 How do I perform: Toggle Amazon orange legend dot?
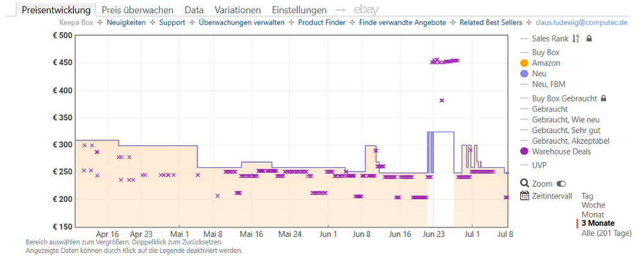click(x=523, y=63)
